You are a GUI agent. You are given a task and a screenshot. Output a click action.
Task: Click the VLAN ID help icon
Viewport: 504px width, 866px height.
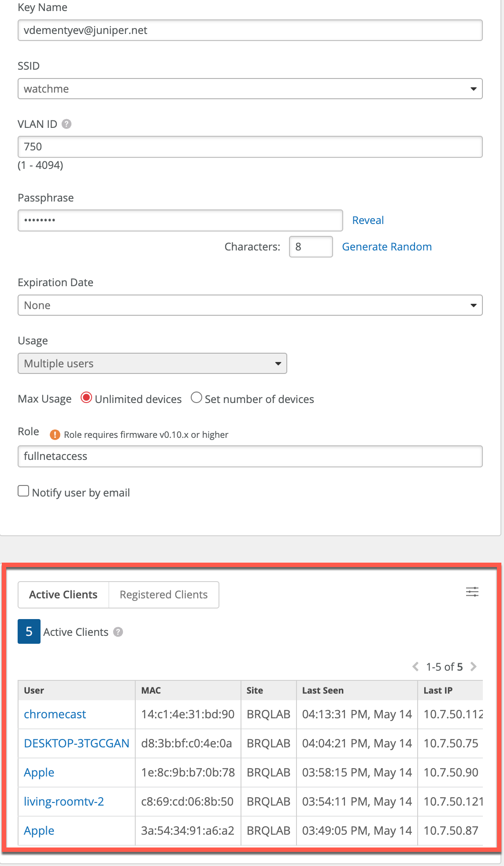click(67, 124)
